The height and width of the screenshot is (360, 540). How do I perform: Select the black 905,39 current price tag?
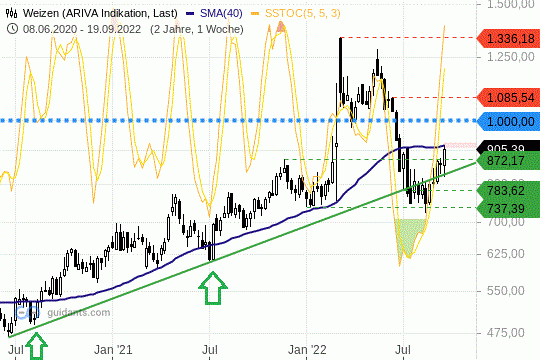[x=508, y=147]
